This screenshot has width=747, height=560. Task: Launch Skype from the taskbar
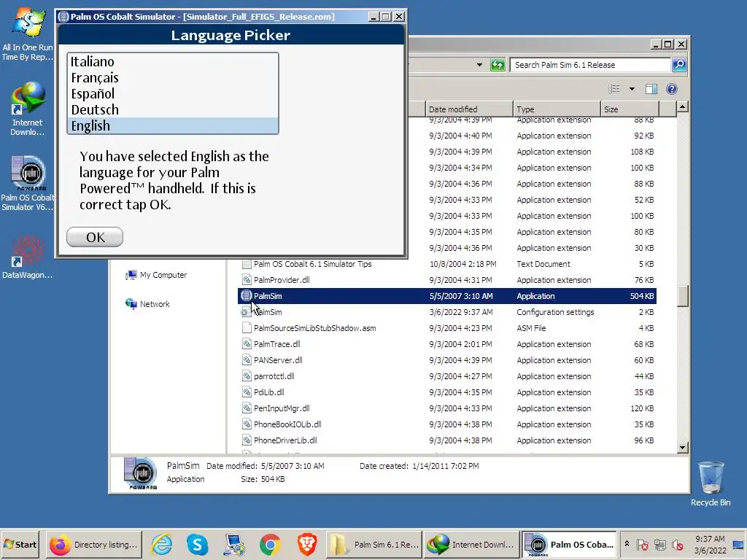197,544
